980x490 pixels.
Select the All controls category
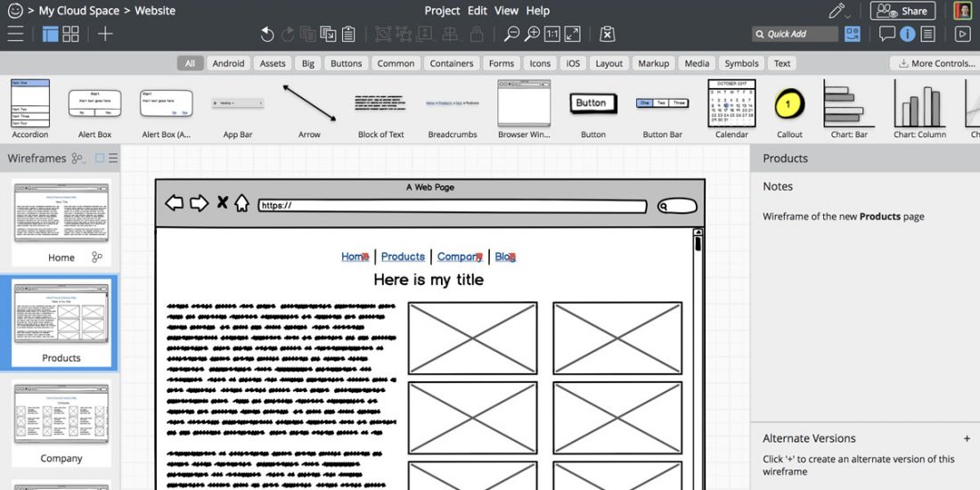coord(190,63)
